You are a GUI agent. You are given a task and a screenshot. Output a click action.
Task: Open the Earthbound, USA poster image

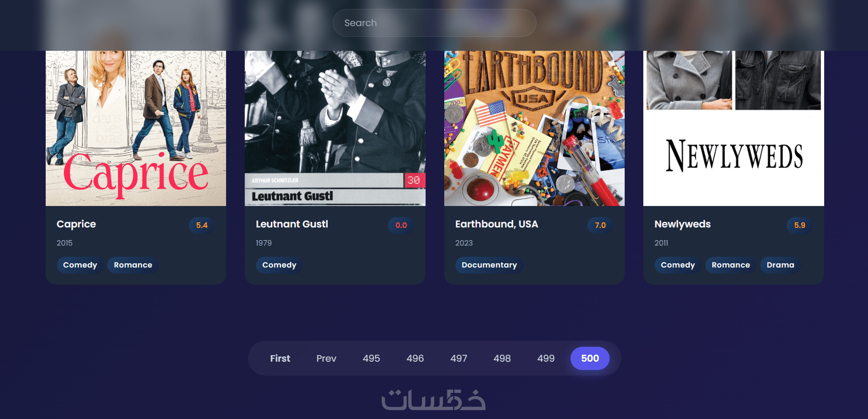pyautogui.click(x=534, y=128)
